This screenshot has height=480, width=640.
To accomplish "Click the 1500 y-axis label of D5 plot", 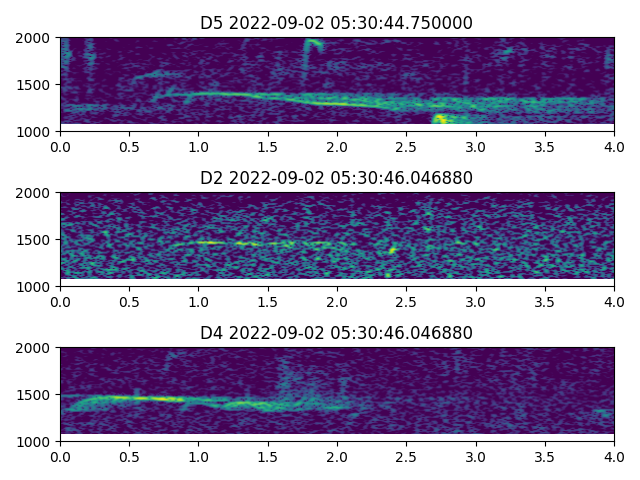I will click(x=34, y=85).
